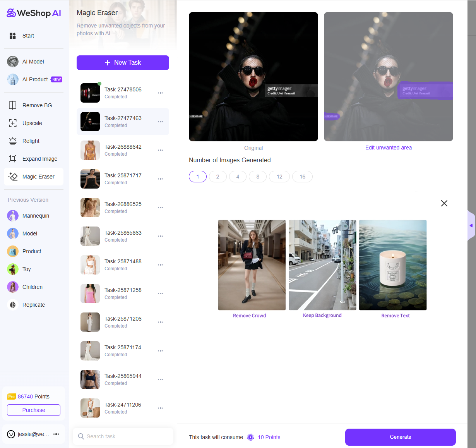Click the Search task input field
The height and width of the screenshot is (448, 476).
click(x=123, y=436)
